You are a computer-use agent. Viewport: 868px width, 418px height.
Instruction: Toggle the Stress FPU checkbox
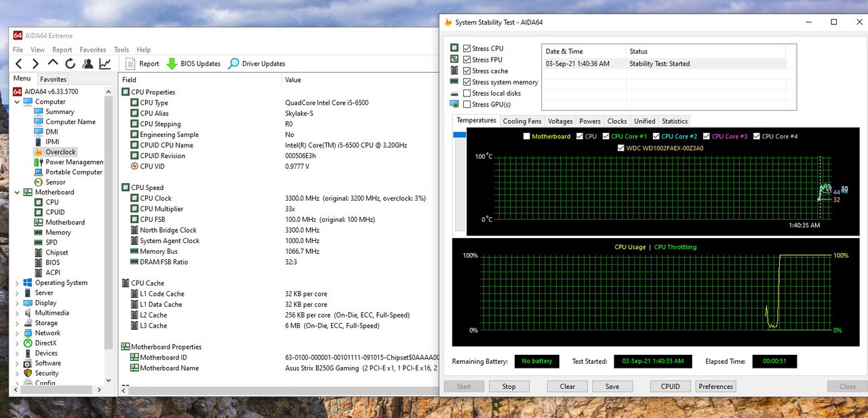467,60
